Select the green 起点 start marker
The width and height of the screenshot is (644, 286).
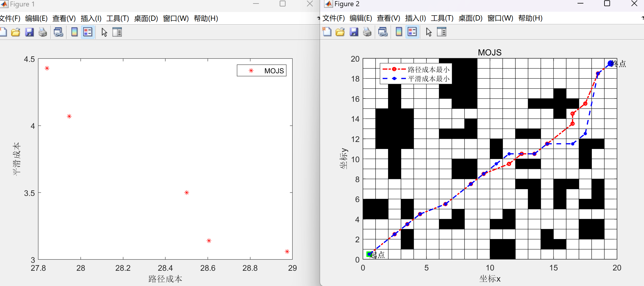[x=369, y=254]
